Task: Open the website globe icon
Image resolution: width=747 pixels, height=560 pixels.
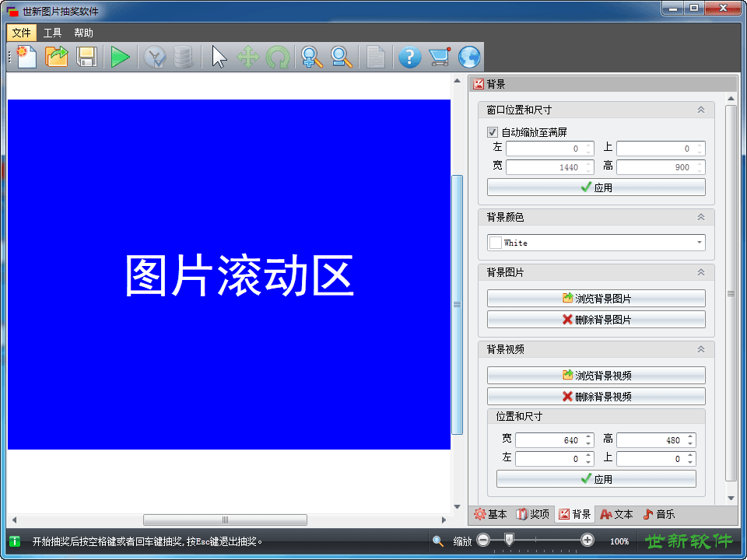Action: (x=469, y=57)
